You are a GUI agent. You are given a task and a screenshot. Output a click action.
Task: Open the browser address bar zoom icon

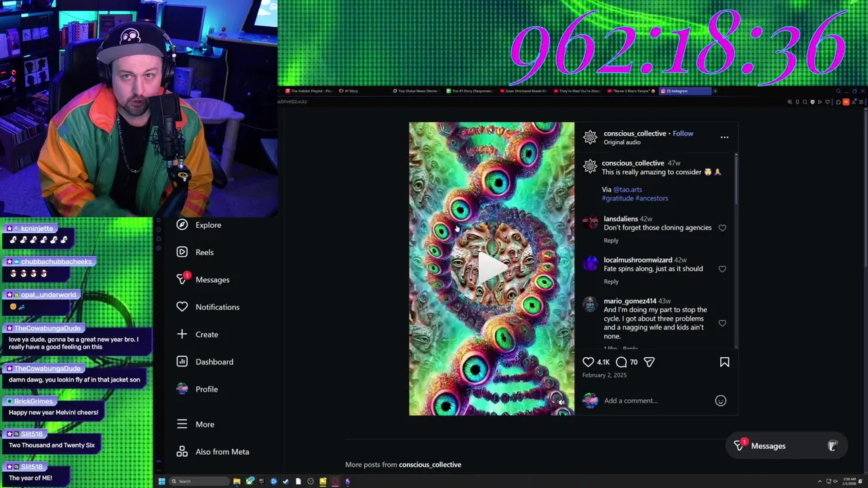click(790, 102)
